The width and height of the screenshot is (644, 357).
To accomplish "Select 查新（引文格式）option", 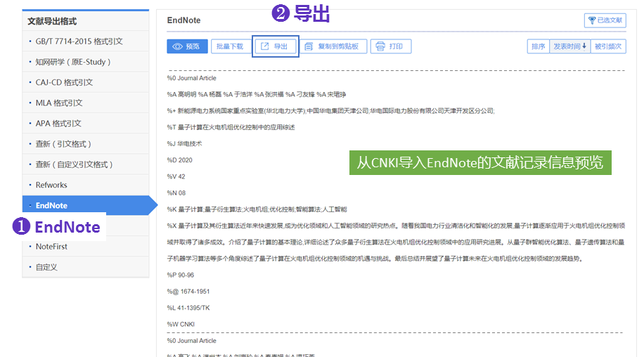I will (86, 143).
